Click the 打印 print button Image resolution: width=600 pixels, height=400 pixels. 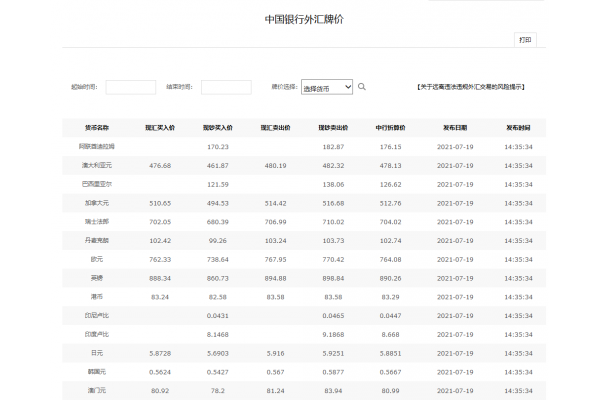pyautogui.click(x=525, y=40)
